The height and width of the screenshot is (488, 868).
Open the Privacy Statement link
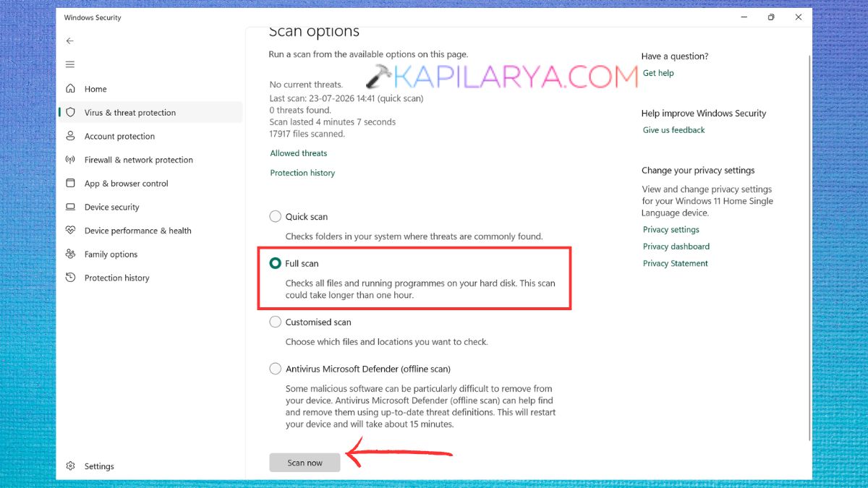[x=676, y=264]
